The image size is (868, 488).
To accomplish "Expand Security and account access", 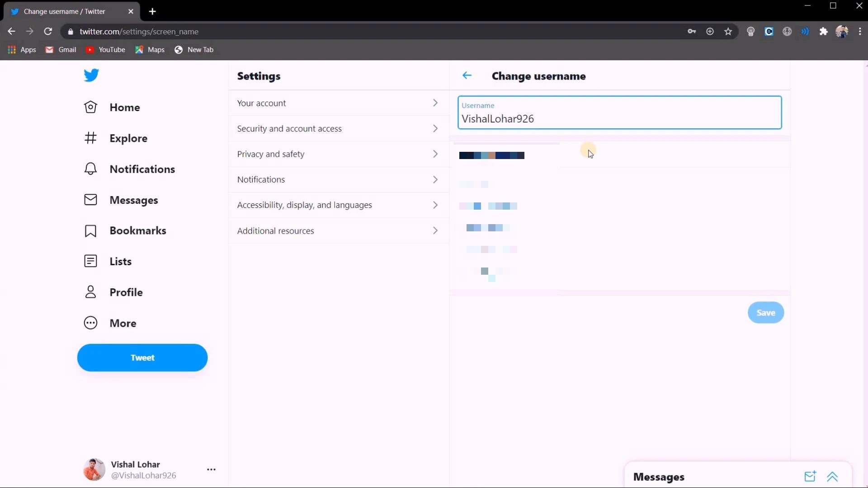I will pyautogui.click(x=338, y=129).
